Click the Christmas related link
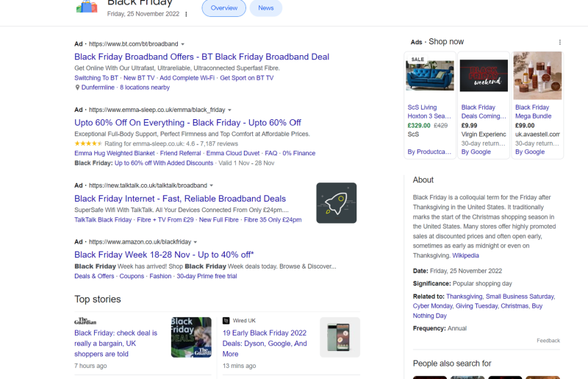 514,306
